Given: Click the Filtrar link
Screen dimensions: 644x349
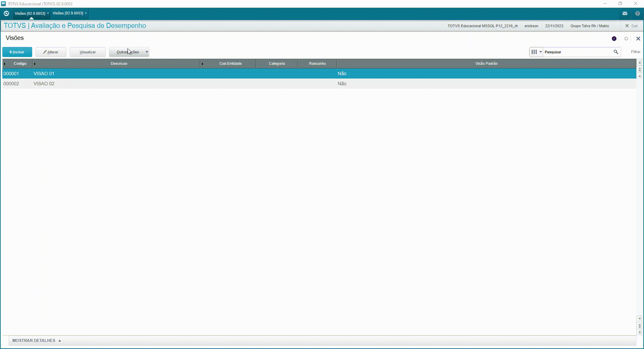Looking at the screenshot, I should click(x=636, y=52).
